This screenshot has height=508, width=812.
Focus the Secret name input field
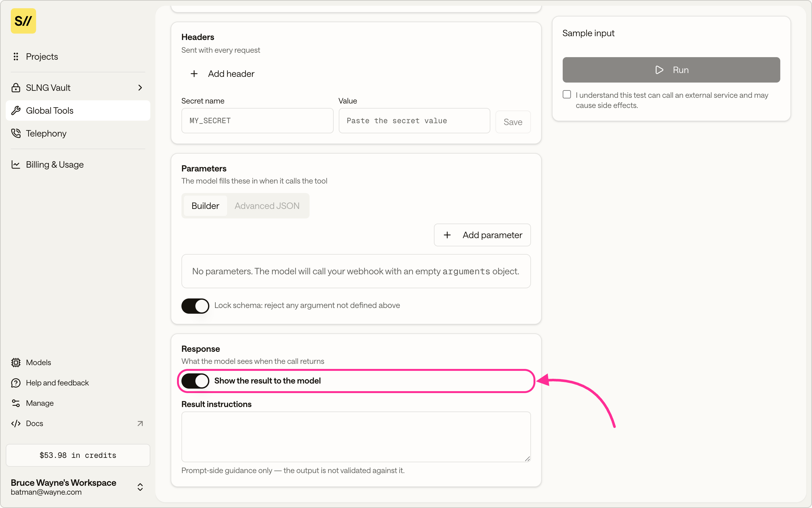257,121
